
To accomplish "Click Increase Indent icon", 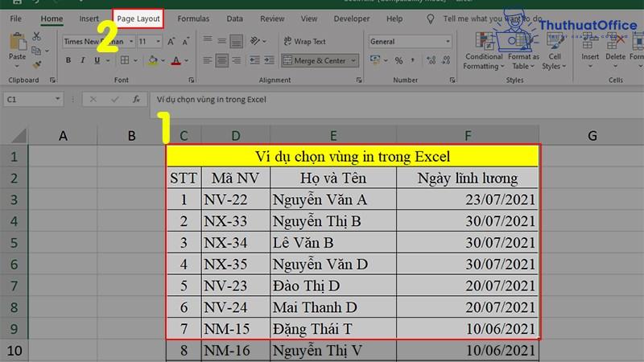I will 270,60.
